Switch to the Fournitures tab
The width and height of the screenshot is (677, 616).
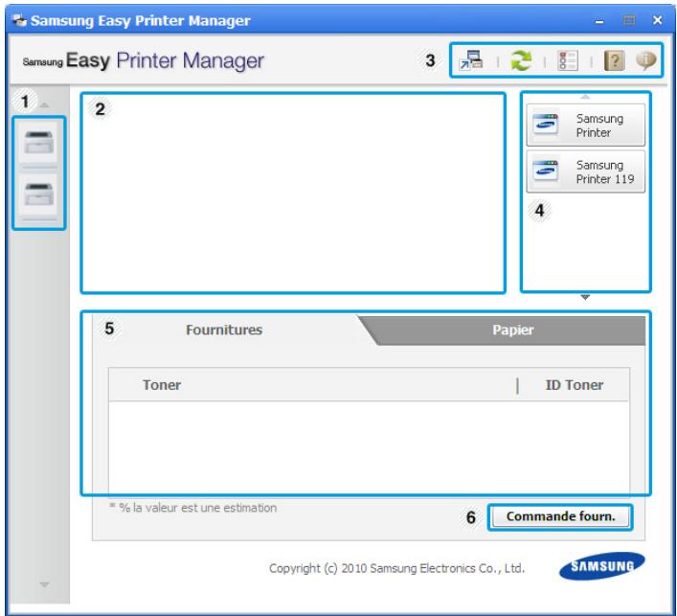[224, 330]
